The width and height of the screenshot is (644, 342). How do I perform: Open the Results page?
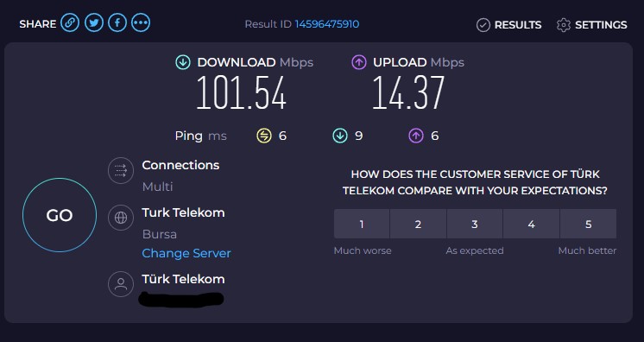coord(508,25)
